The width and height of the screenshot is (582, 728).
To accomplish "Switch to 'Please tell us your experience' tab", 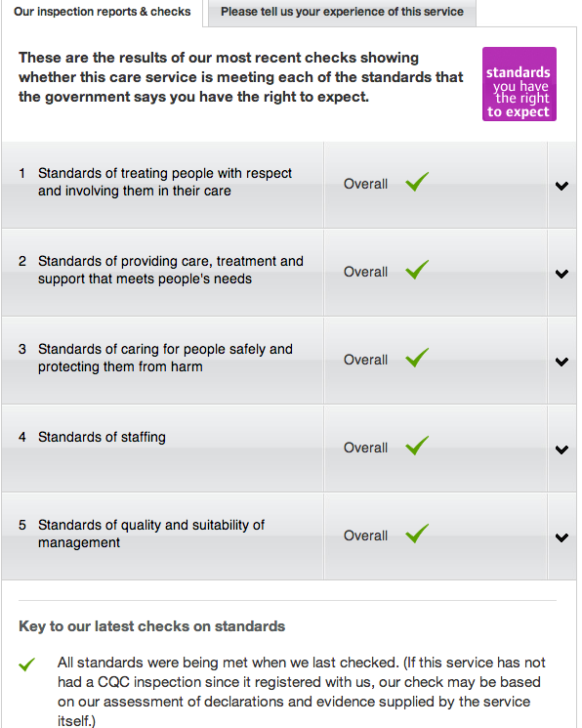I will pos(342,12).
